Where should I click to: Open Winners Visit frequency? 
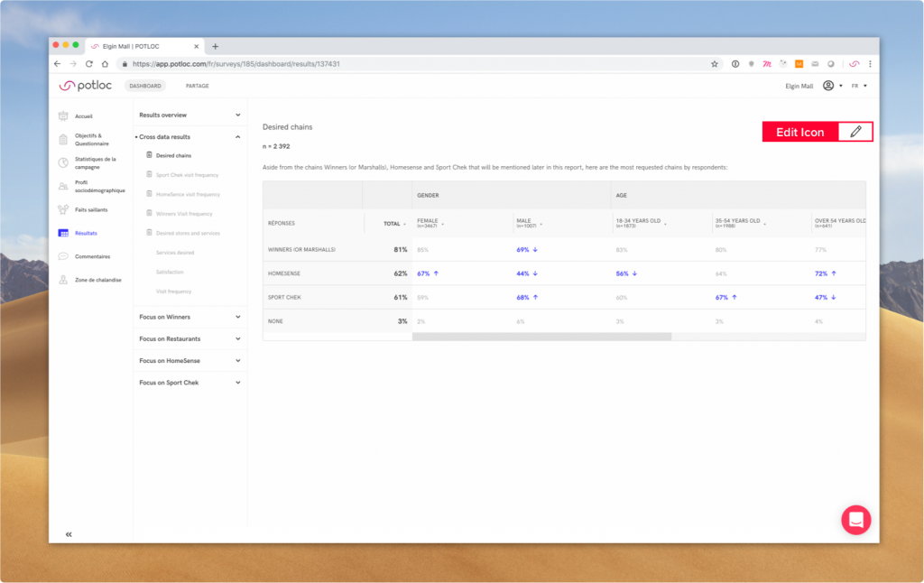184,214
